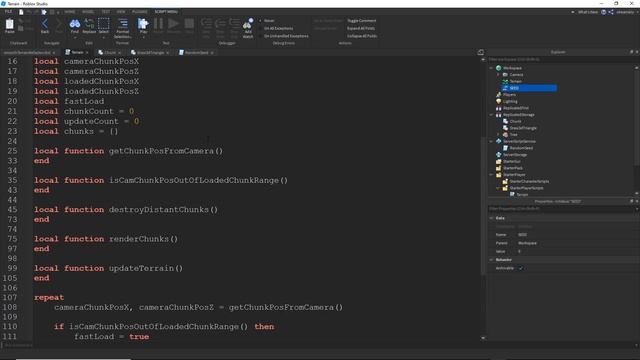The height and width of the screenshot is (360, 640).
Task: Switch to the HOME ribbon tab
Action: [x=70, y=12]
